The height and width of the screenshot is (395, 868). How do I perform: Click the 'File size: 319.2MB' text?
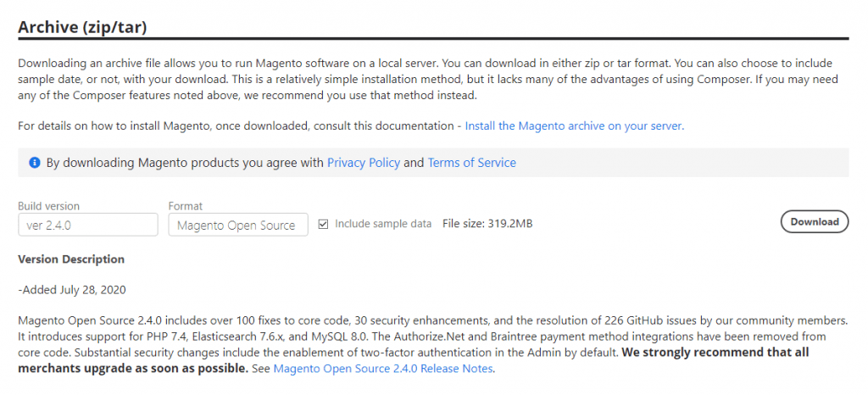pos(487,224)
